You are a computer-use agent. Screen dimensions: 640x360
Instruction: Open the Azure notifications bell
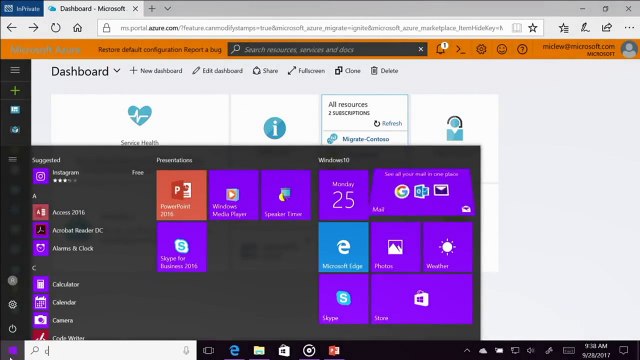pyautogui.click(x=441, y=49)
